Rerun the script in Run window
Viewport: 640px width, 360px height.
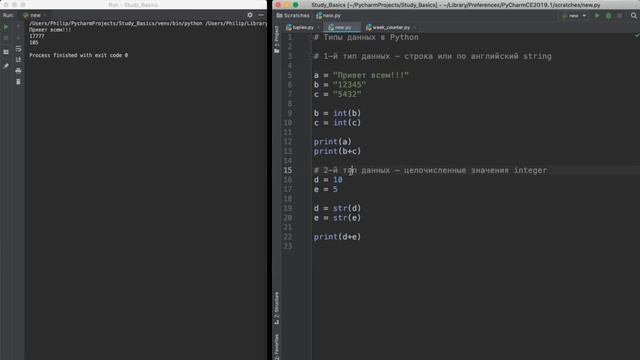click(x=6, y=27)
